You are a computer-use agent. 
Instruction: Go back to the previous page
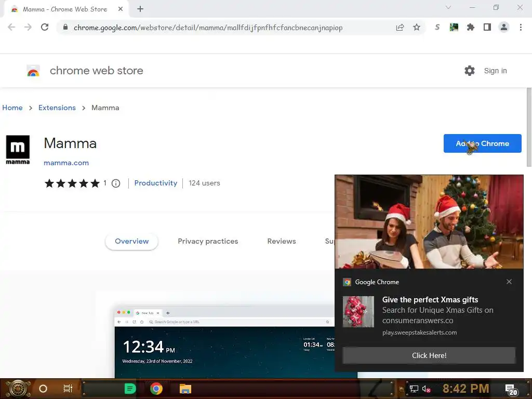11,28
